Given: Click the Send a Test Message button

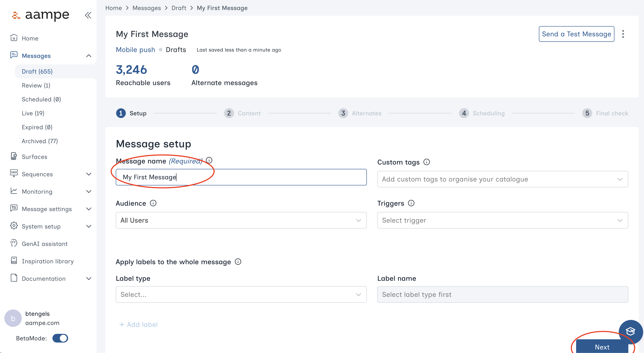Looking at the screenshot, I should click(x=576, y=34).
